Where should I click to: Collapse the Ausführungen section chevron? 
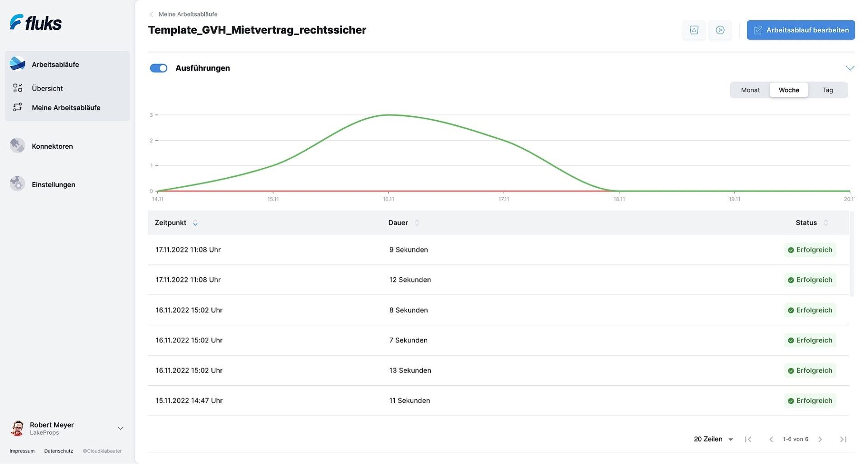(850, 68)
